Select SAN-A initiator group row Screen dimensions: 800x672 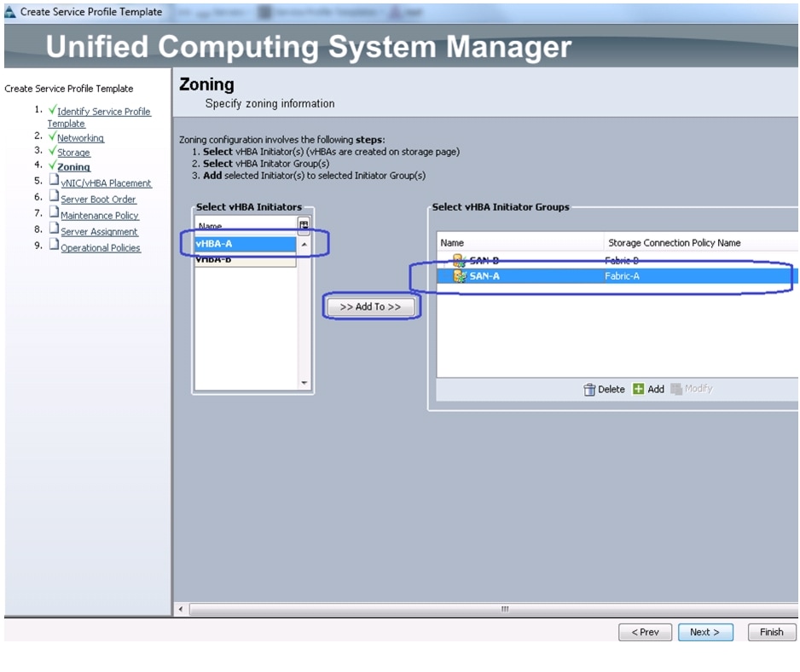click(617, 276)
